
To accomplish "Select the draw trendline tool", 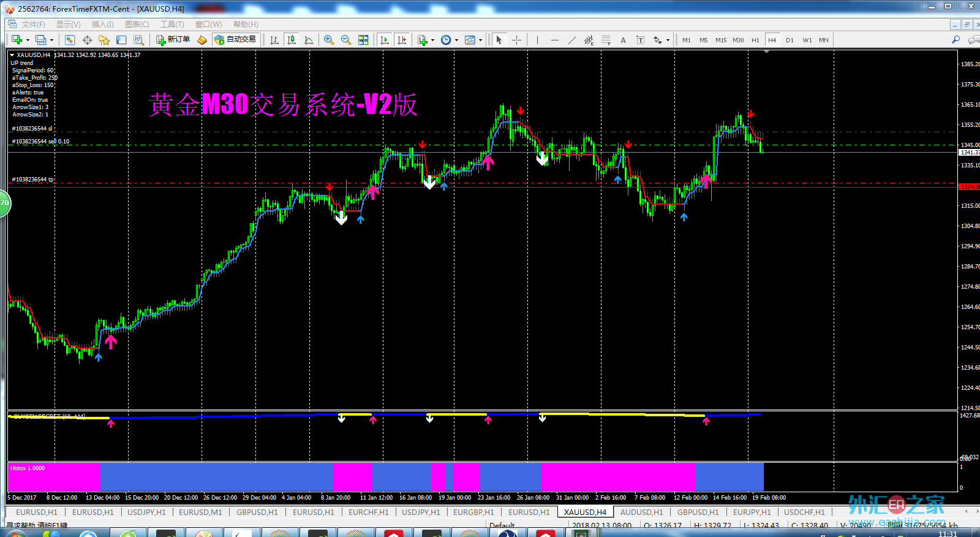I will (571, 40).
